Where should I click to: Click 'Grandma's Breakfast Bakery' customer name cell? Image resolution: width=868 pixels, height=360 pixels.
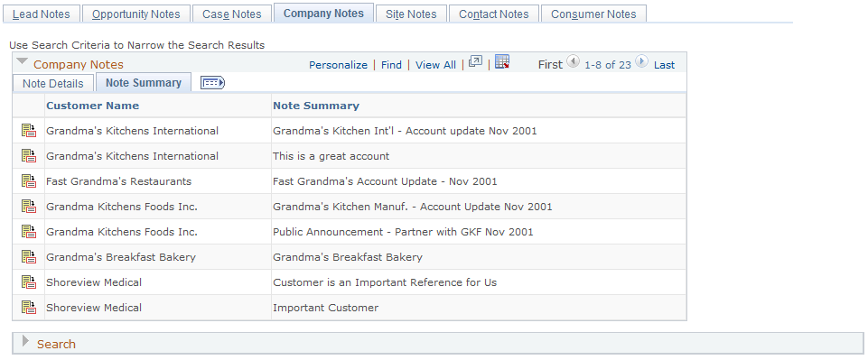point(121,257)
